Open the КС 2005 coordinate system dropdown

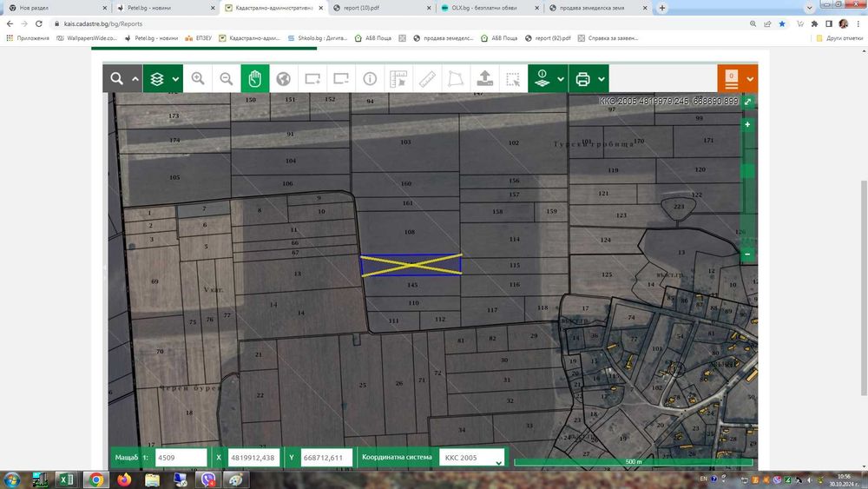[x=472, y=458]
